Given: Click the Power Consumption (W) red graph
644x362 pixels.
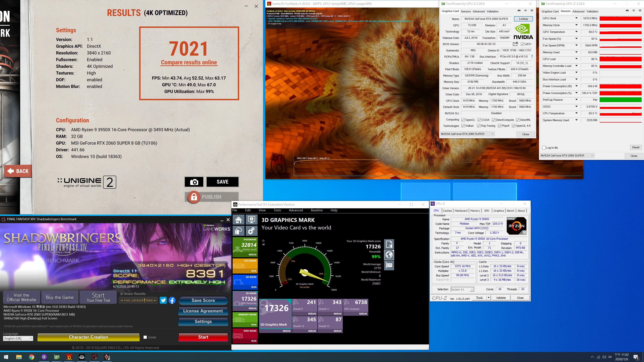Looking at the screenshot, I should [620, 86].
